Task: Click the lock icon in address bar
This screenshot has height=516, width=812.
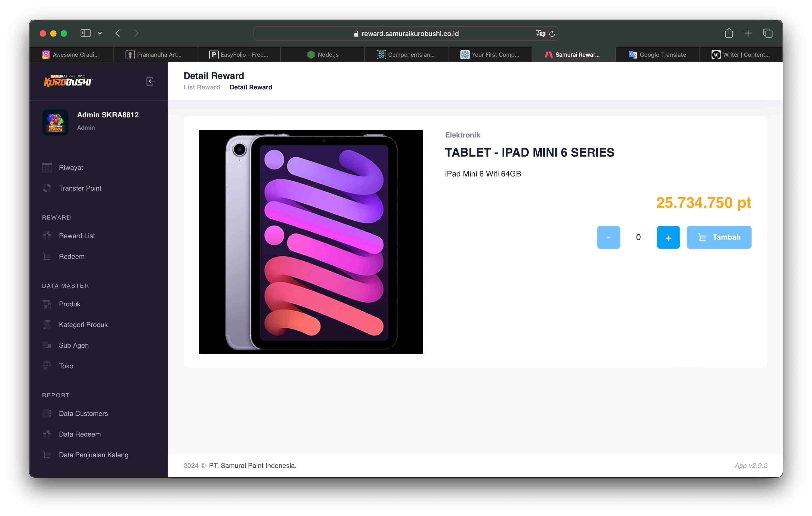Action: (356, 34)
